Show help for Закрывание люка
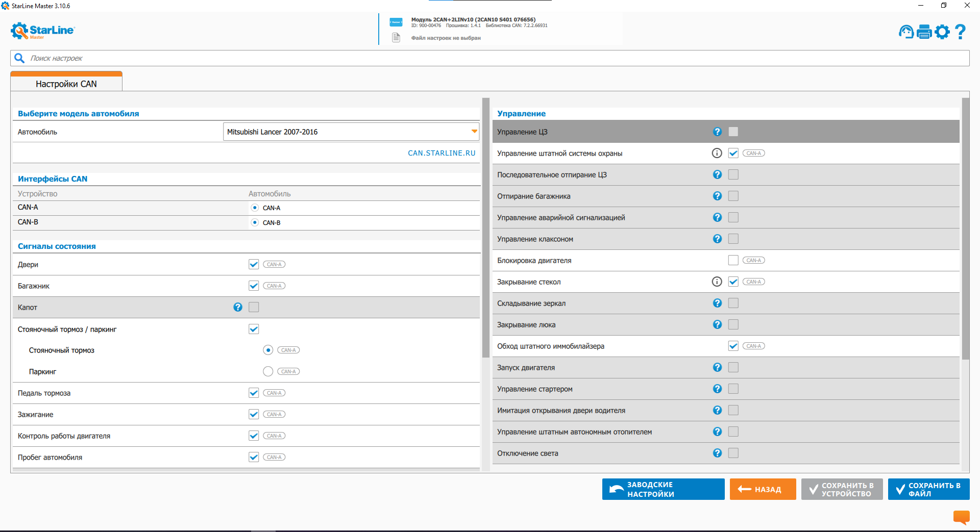This screenshot has height=532, width=980. click(x=717, y=324)
